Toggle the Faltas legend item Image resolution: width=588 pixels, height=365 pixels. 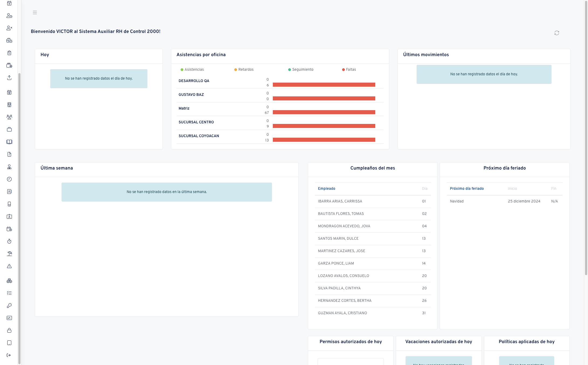point(349,70)
